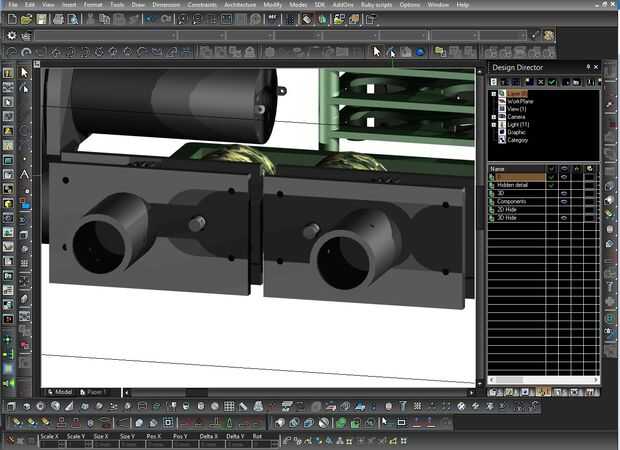This screenshot has height=450, width=620.
Task: Select the WorkPlane item in Design Director tree
Action: 521,101
